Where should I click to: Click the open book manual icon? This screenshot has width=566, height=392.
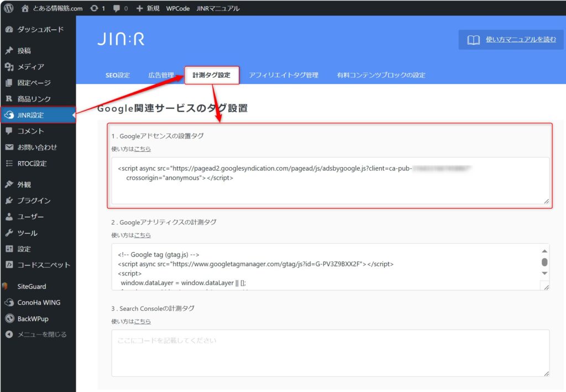pyautogui.click(x=474, y=40)
